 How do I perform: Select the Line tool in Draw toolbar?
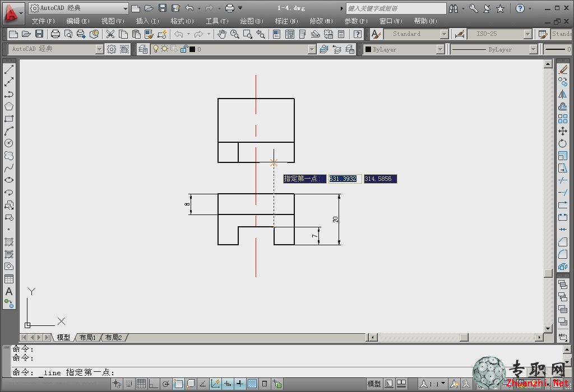(9, 69)
